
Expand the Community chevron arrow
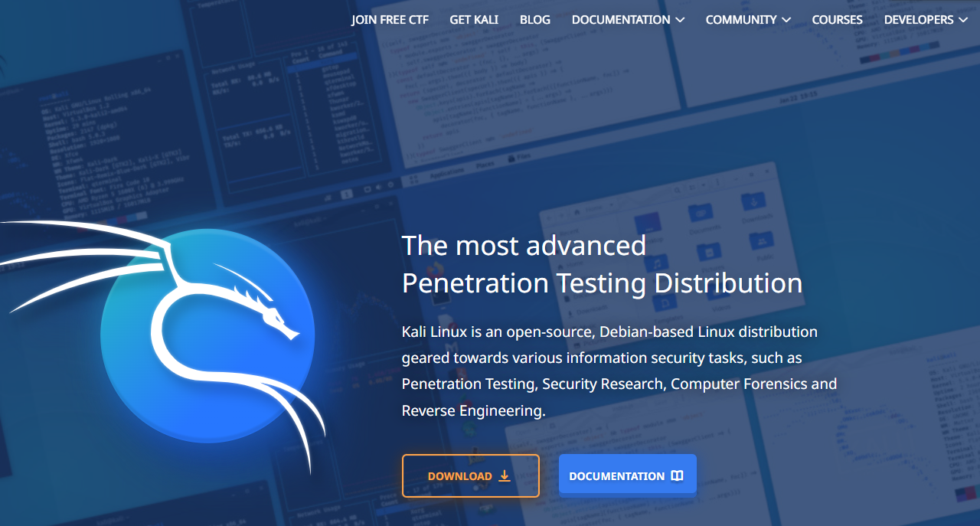point(786,20)
